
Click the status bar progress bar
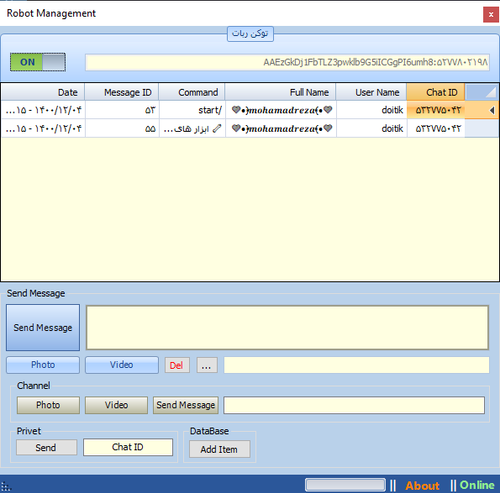coord(345,485)
